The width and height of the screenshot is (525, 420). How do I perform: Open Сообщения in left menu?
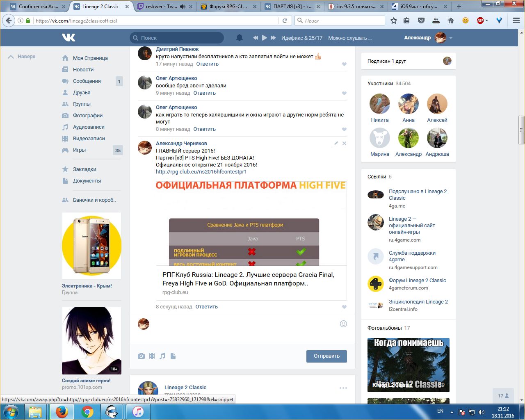87,81
